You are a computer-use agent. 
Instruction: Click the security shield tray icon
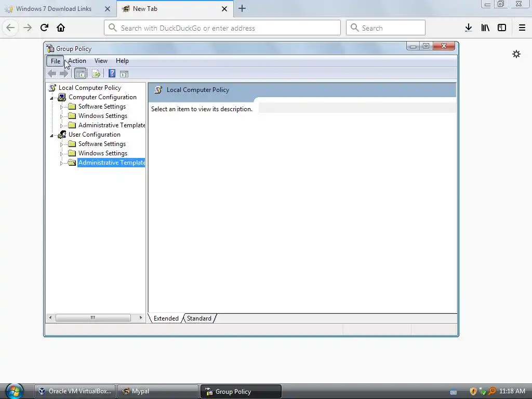tap(473, 391)
